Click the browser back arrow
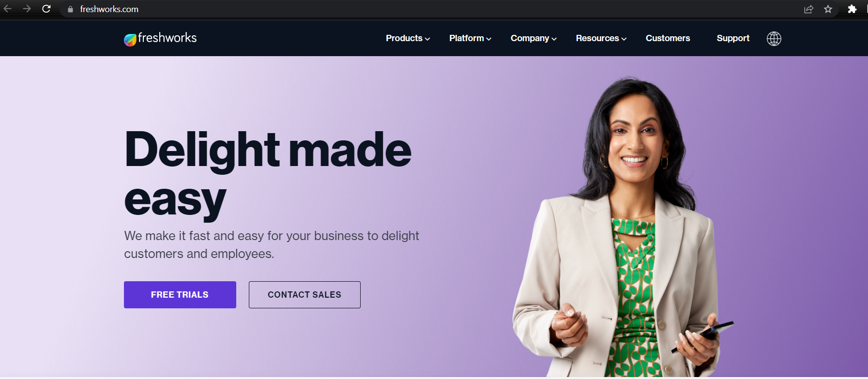This screenshot has height=379, width=868. click(x=7, y=9)
